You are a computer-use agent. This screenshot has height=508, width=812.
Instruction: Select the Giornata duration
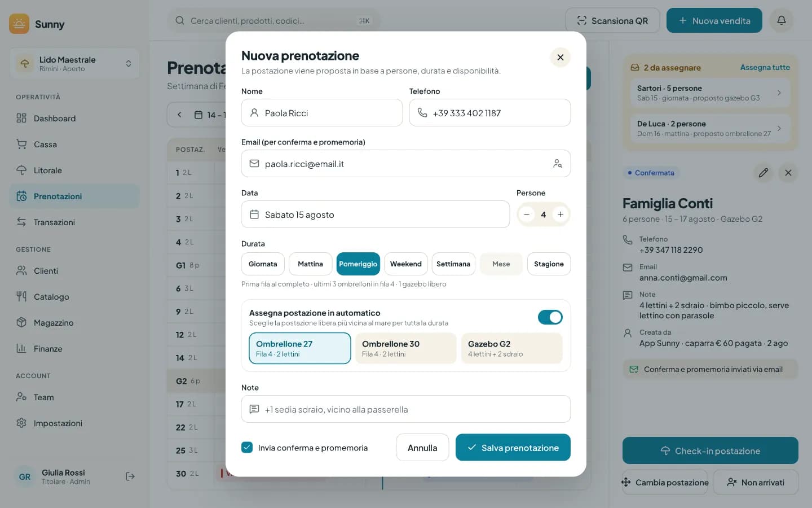point(263,264)
